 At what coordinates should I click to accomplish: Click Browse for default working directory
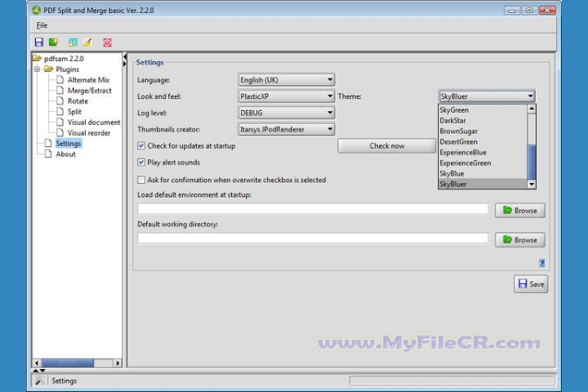(519, 240)
